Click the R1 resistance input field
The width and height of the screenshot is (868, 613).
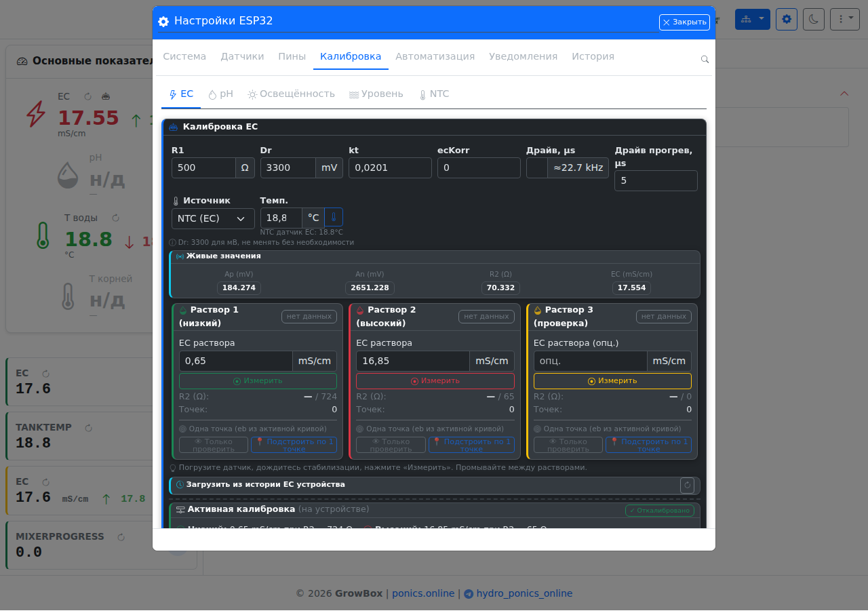point(203,167)
